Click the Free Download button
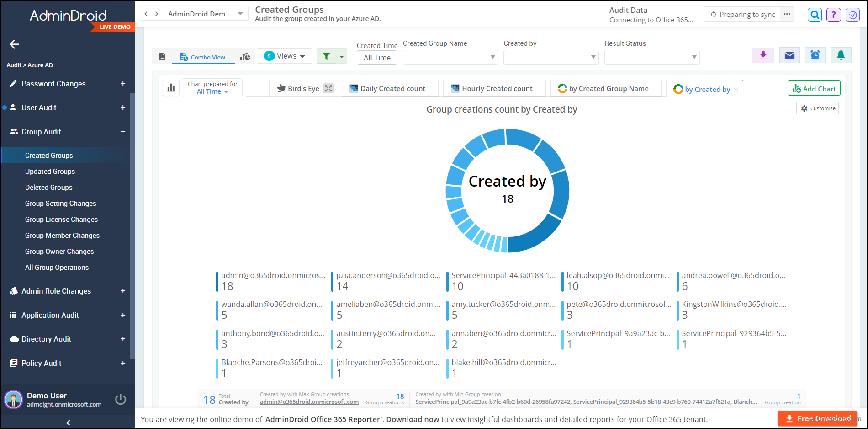868x429 pixels. [x=817, y=418]
